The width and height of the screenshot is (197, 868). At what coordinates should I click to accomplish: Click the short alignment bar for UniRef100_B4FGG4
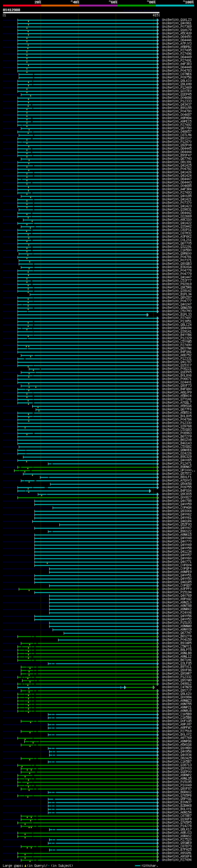(84, 491)
